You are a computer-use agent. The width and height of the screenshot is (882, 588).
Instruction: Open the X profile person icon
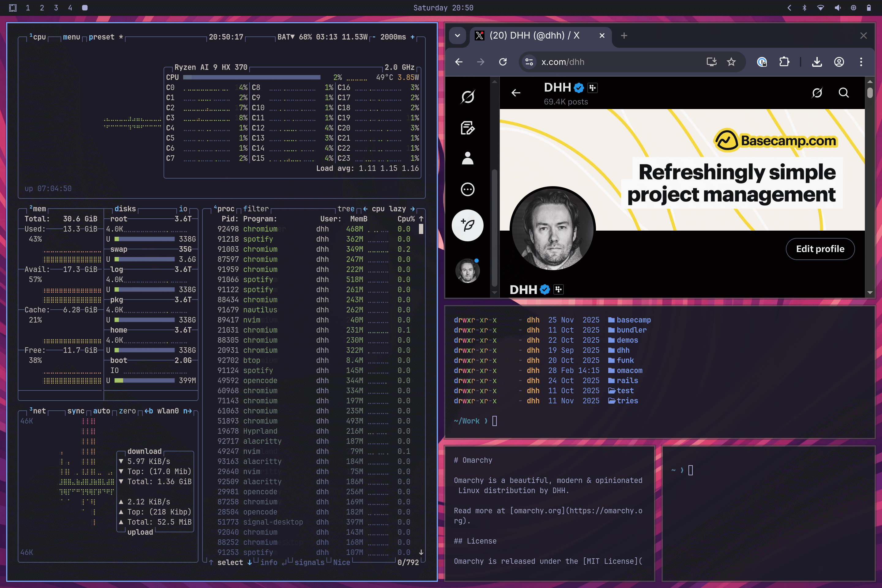467,158
